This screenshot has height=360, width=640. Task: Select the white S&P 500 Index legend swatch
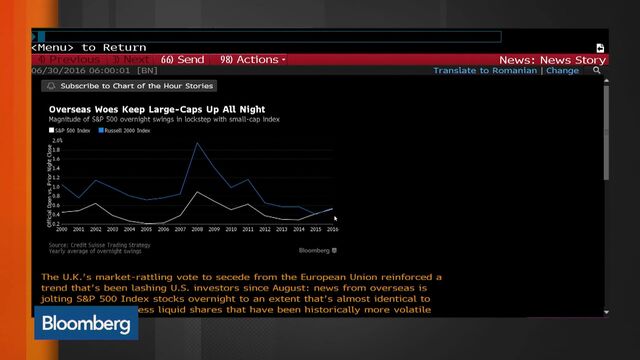51,130
